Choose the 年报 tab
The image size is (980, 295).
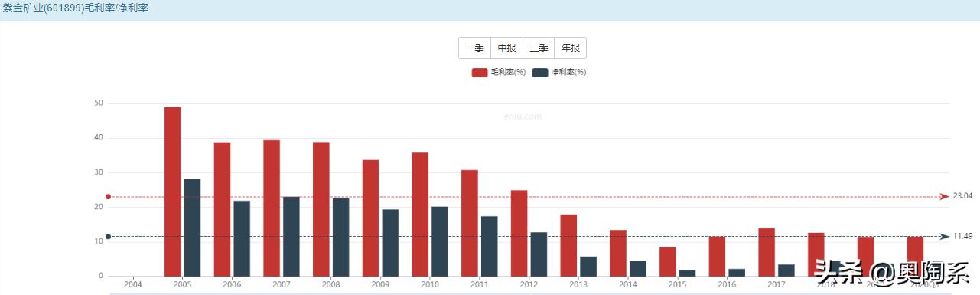click(571, 48)
